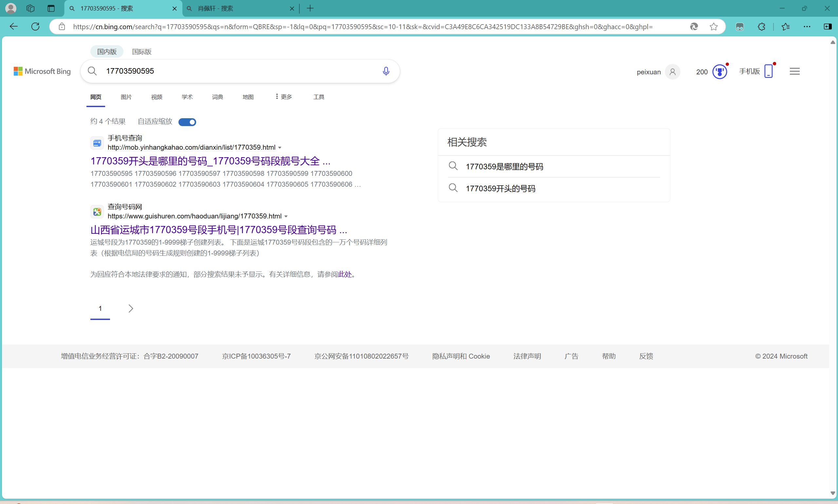838x504 pixels.
Task: Switch to the 图片 results tab
Action: [126, 97]
